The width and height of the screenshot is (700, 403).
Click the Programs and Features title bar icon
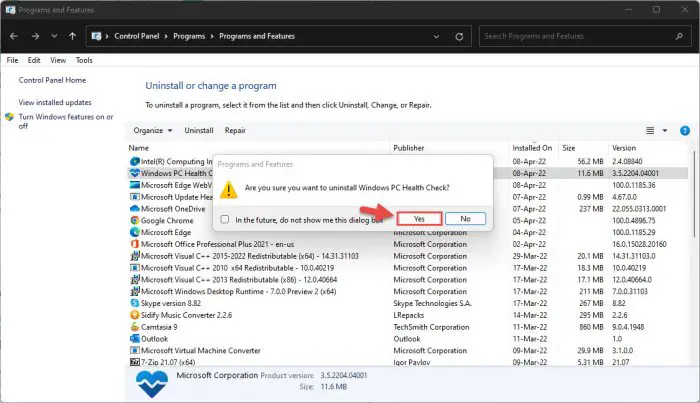click(10, 9)
